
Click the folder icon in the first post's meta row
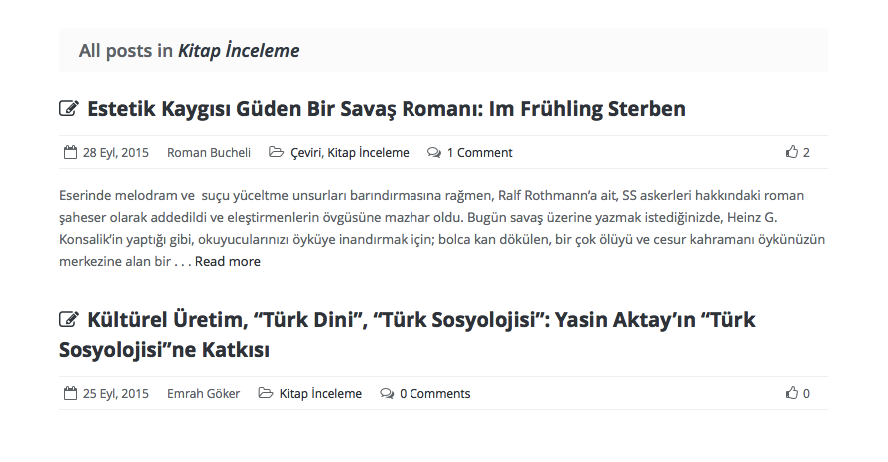tap(276, 153)
